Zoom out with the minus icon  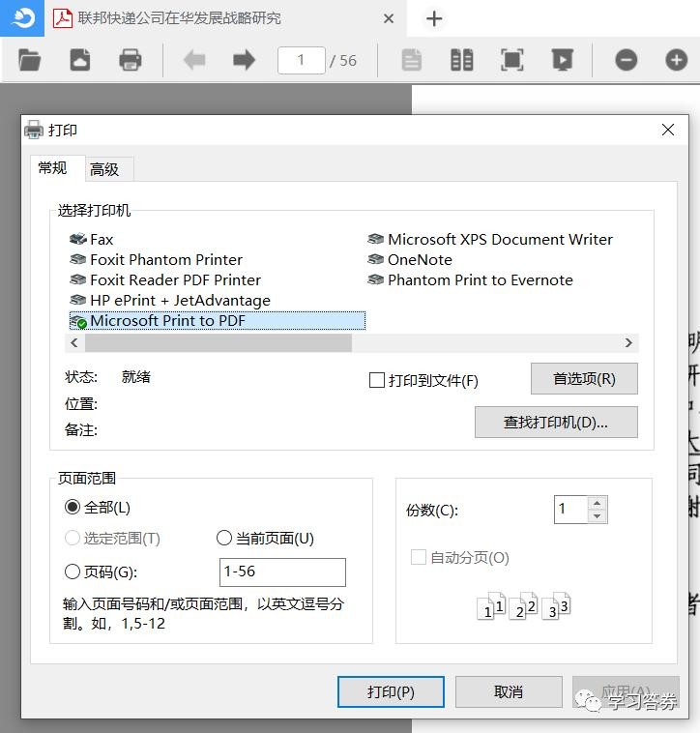coord(627,60)
